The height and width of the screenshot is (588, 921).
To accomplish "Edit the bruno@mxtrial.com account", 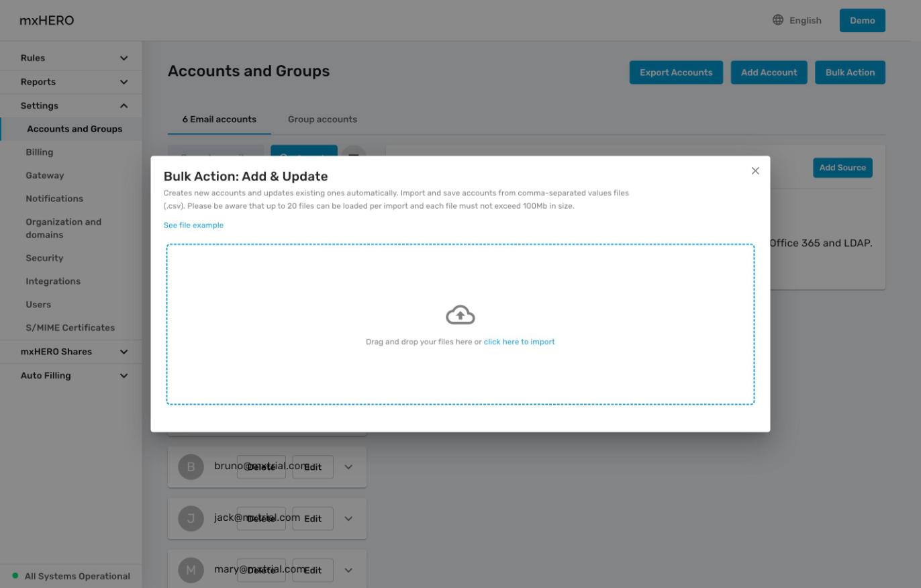I will [x=313, y=467].
